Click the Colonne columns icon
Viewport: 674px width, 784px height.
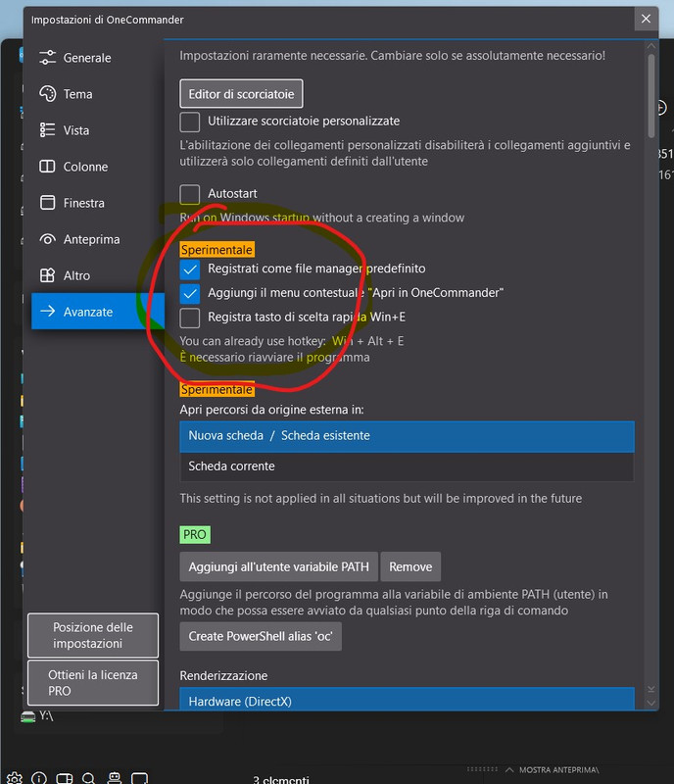coord(47,167)
